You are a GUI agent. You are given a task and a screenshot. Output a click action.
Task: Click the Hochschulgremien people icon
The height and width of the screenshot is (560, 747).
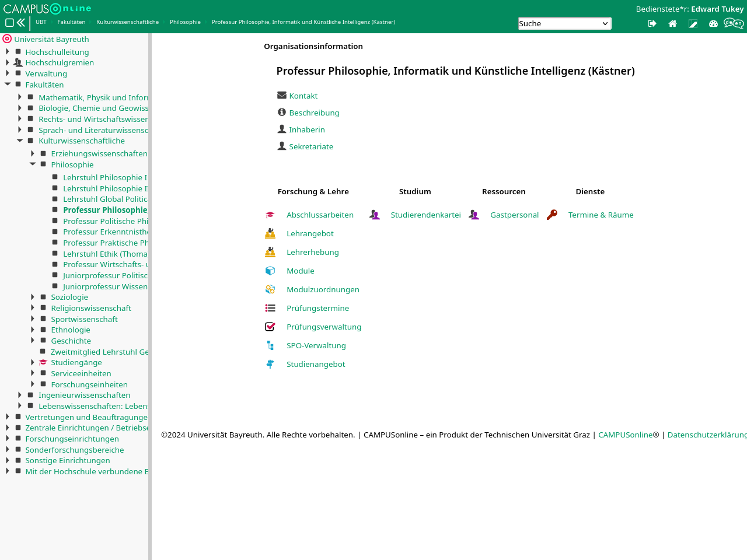[x=18, y=62]
